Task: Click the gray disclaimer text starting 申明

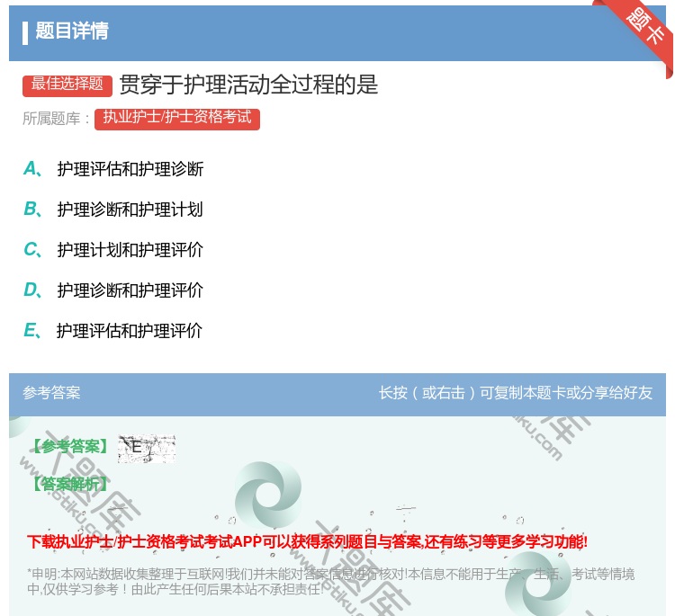Action: (330, 582)
